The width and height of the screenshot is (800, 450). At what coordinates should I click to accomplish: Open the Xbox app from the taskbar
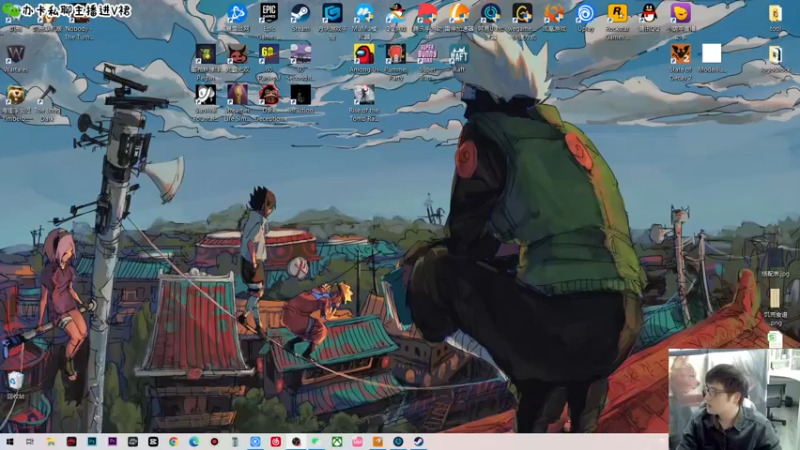click(x=337, y=442)
